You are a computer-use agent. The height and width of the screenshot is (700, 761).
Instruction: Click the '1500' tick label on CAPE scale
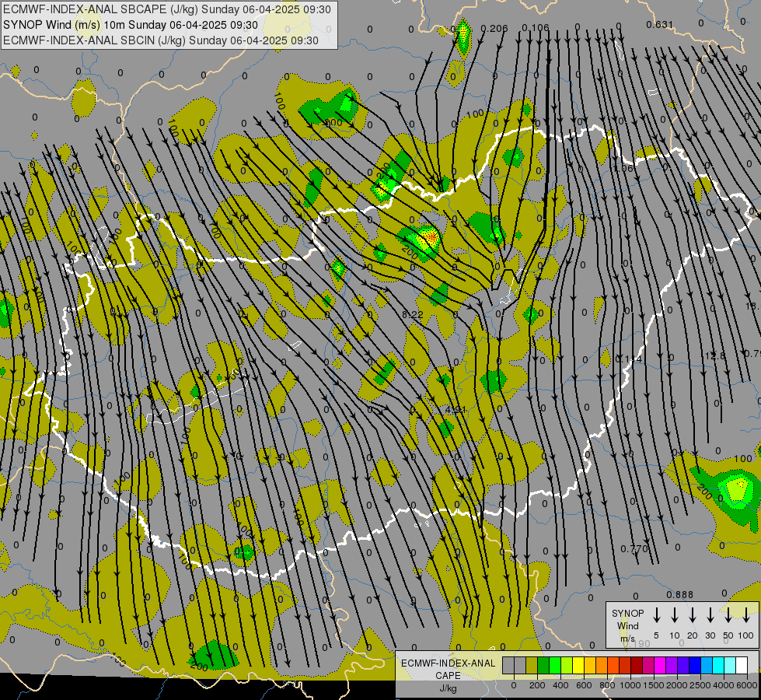tap(654, 685)
